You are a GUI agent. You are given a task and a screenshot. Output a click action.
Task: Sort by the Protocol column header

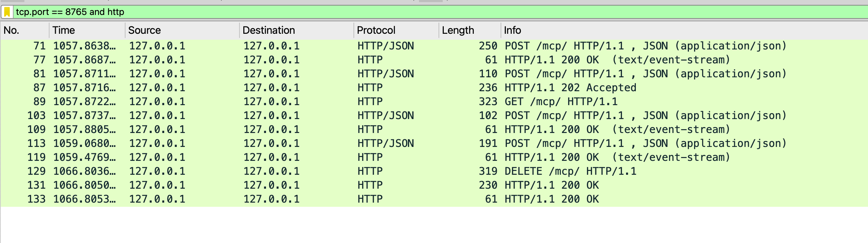(x=396, y=30)
